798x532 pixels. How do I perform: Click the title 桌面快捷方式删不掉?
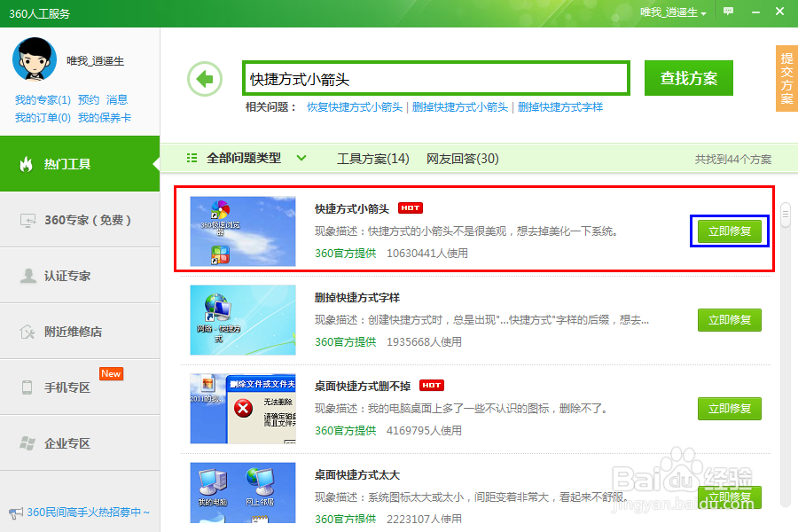point(363,386)
